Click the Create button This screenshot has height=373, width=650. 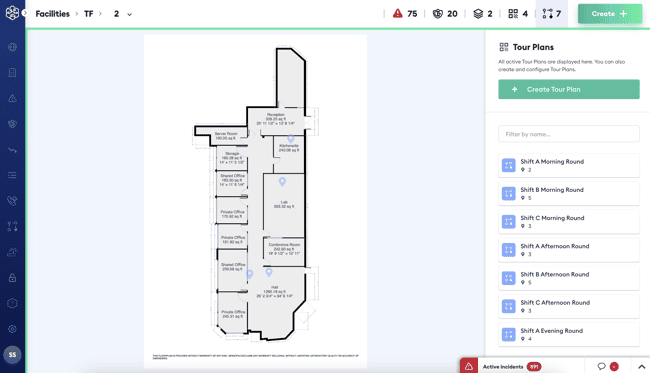pos(610,14)
